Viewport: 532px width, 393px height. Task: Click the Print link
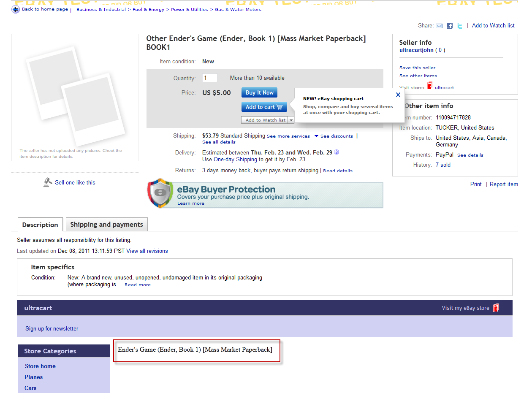pyautogui.click(x=476, y=184)
